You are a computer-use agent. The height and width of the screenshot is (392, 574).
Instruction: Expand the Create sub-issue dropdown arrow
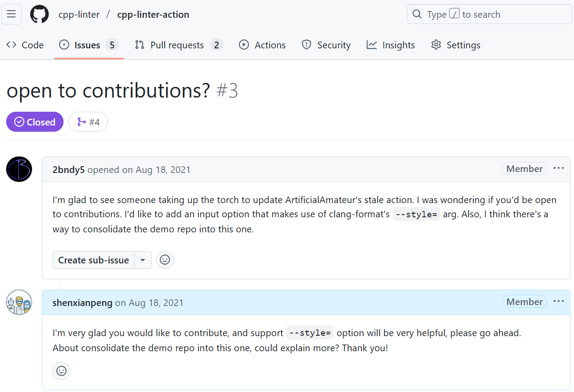click(143, 260)
